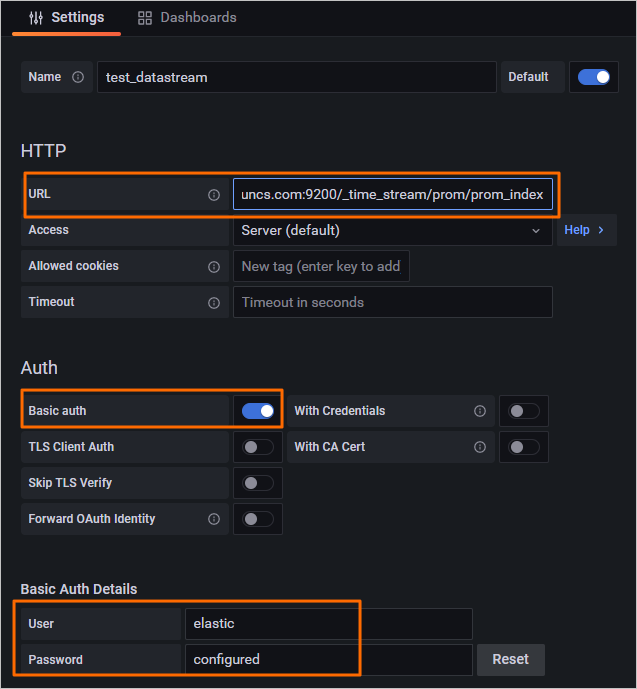Click the info icon next to Name

tap(78, 77)
